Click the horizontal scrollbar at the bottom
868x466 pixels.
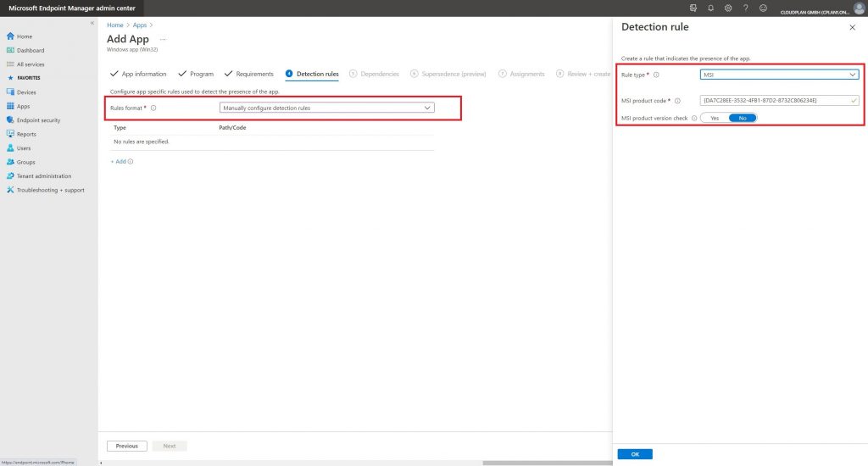(547, 463)
